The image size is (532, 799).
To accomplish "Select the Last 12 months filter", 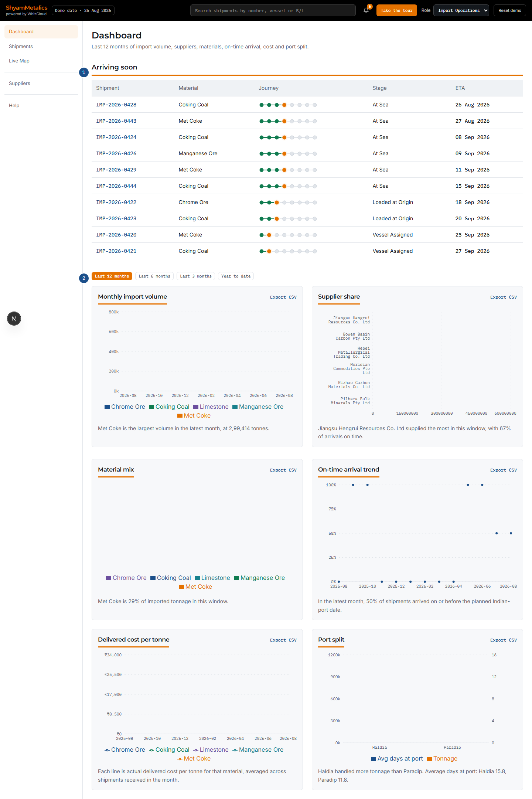I will tap(112, 276).
